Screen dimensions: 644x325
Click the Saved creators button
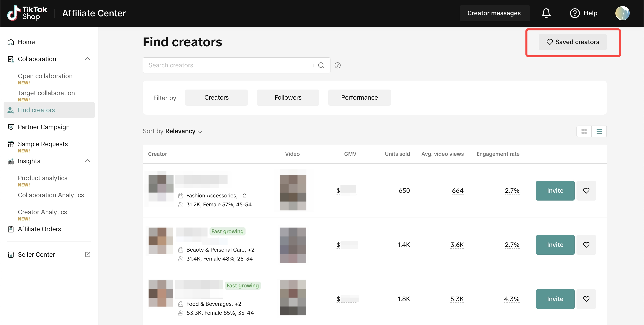572,42
